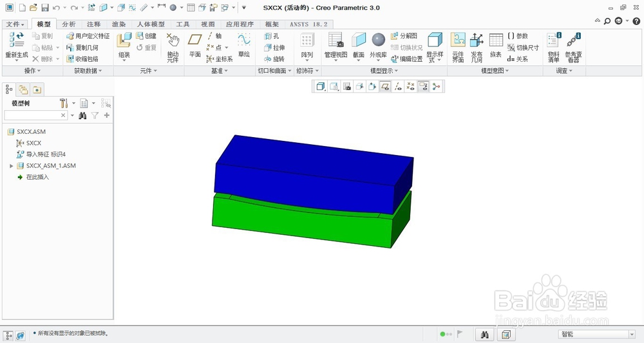This screenshot has width=644, height=343.
Task: Open the 基准 (Datum) group dropdown
Action: 220,71
